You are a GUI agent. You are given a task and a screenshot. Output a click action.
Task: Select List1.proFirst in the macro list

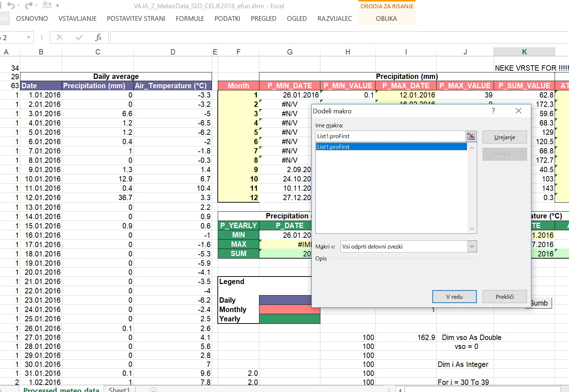[x=391, y=147]
